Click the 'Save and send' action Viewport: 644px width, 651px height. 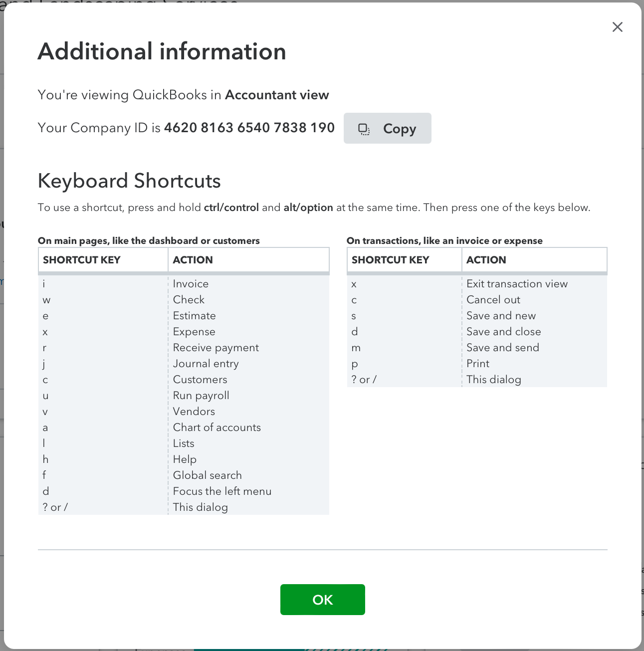502,348
